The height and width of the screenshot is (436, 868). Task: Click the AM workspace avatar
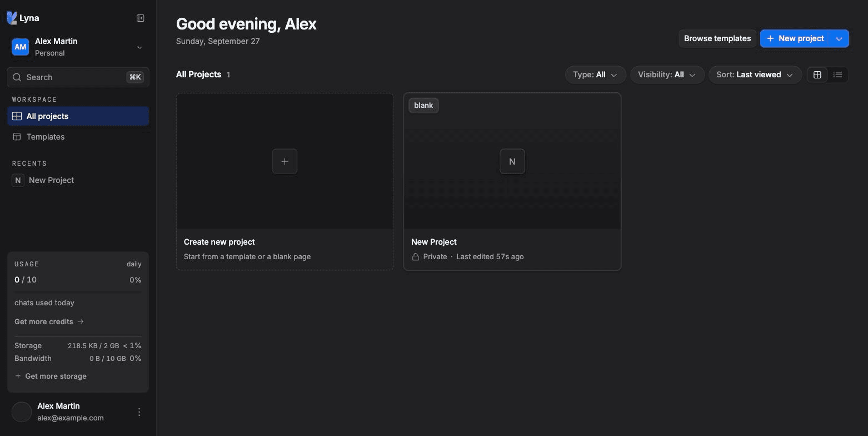click(x=21, y=47)
